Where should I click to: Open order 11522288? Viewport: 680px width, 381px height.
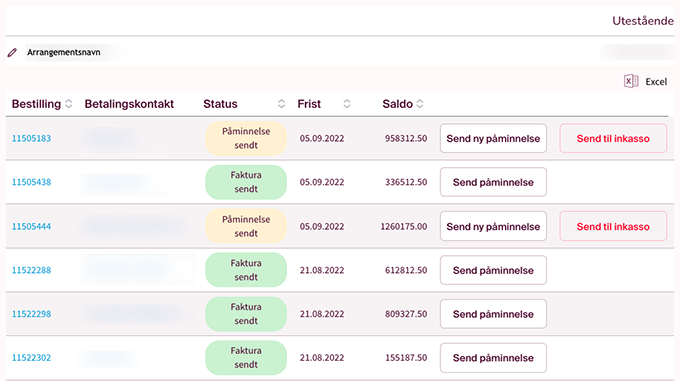point(31,270)
